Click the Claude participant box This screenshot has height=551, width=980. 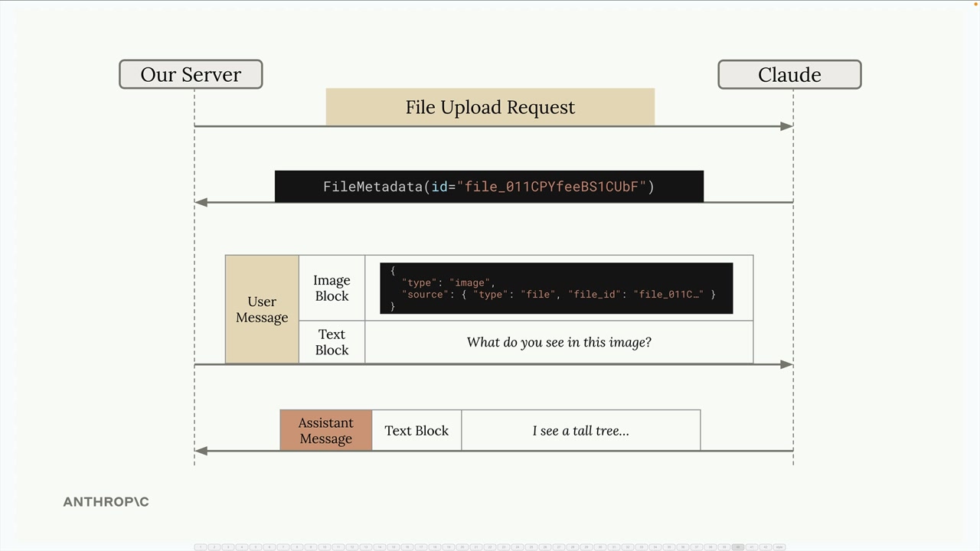789,74
